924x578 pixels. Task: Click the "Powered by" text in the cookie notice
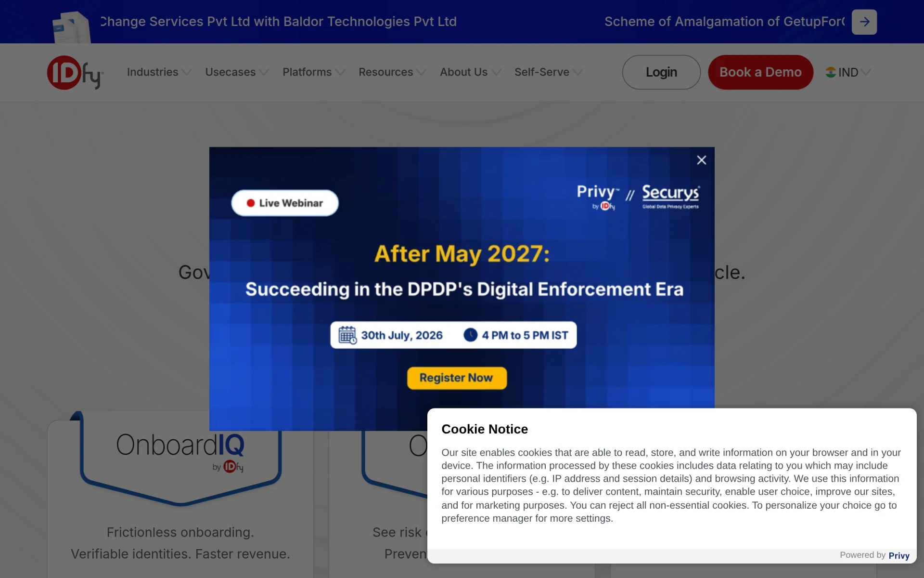pyautogui.click(x=862, y=555)
